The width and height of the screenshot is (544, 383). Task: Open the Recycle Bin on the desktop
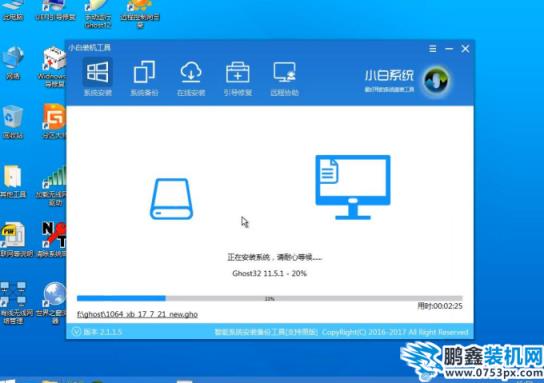point(13,122)
